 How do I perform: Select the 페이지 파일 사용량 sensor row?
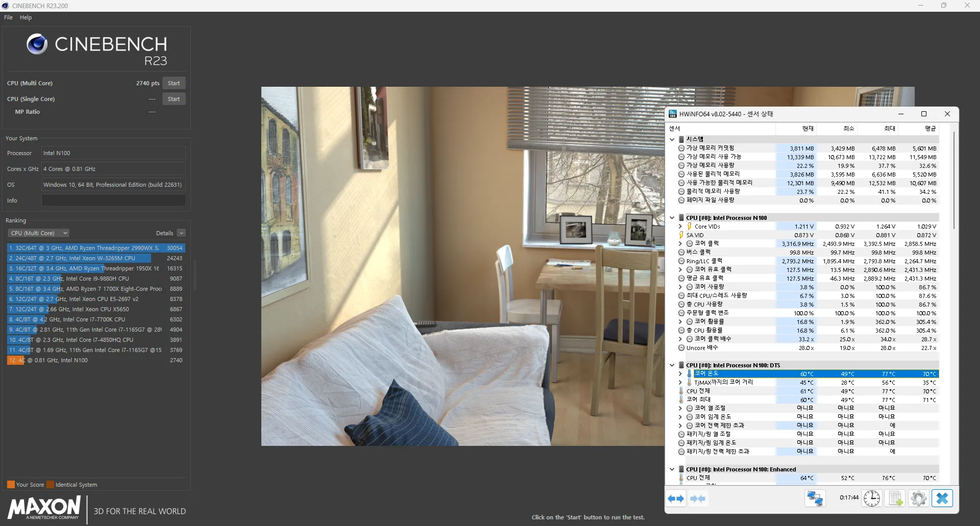pyautogui.click(x=808, y=201)
